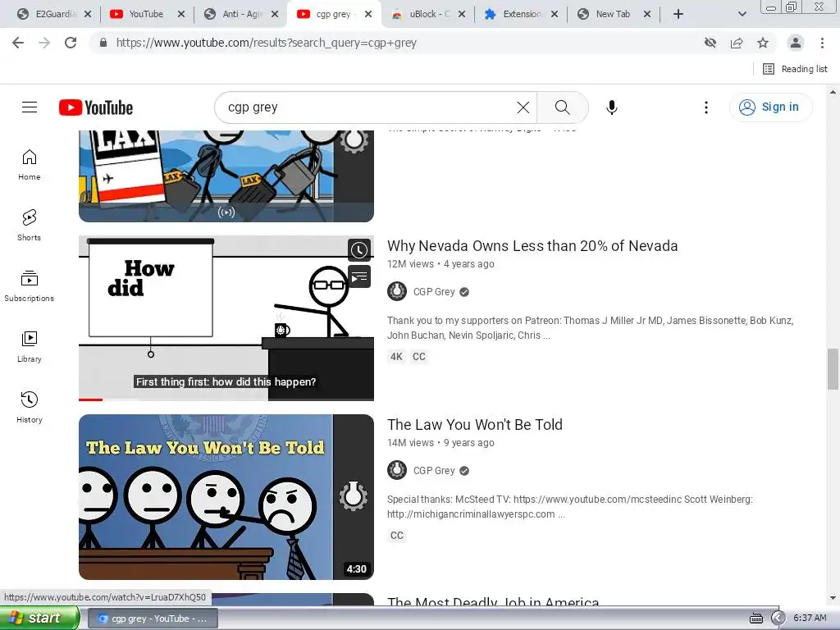This screenshot has height=630, width=840.
Task: Click the scrollbar down arrow
Action: 833,598
